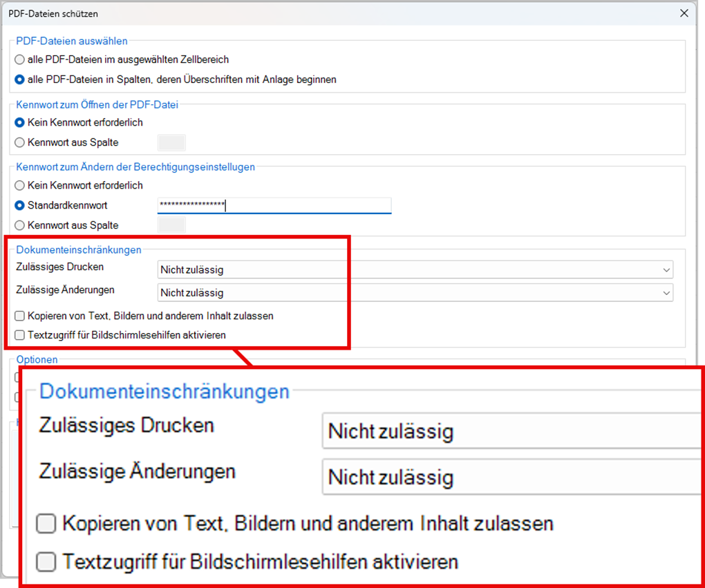Select 'Kennwort aus Spalte' under Kennwort zum Öffnen
This screenshot has width=705, height=588.
coord(20,143)
